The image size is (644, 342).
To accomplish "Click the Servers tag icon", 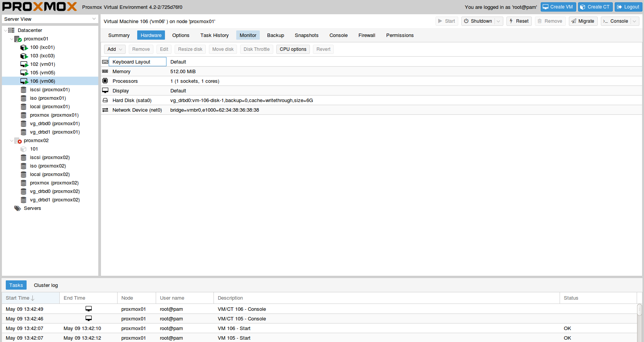I will point(17,208).
